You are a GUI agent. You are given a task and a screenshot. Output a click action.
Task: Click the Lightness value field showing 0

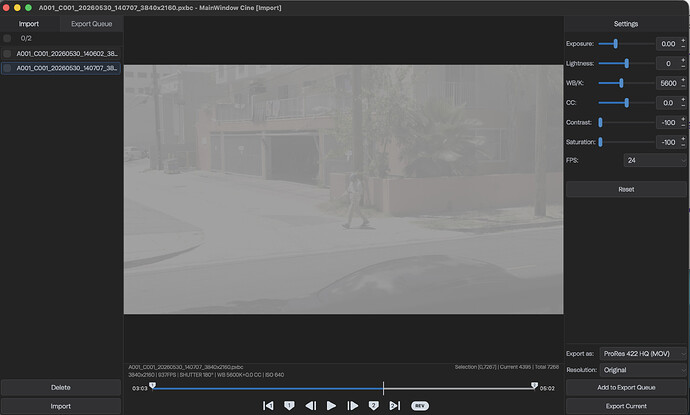[668, 63]
